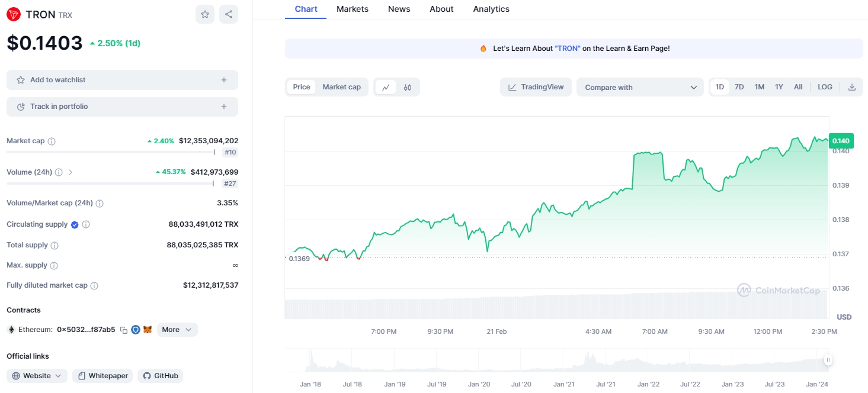The image size is (868, 393).
Task: Click the Market cap rank #10 badge
Action: point(230,153)
